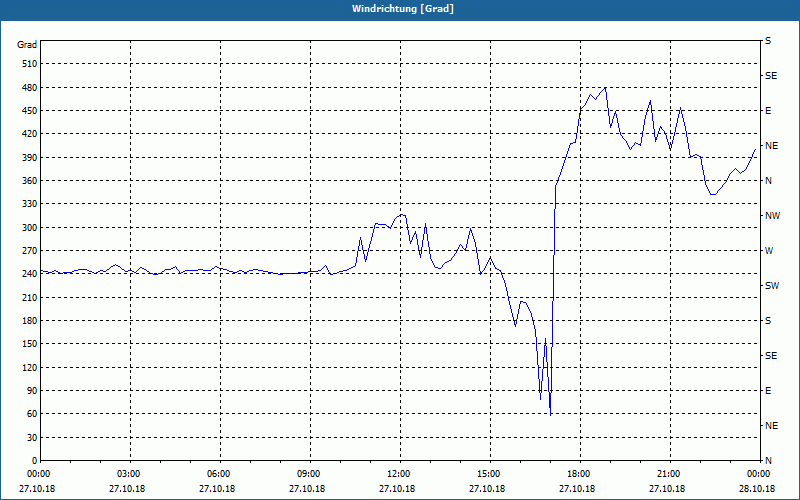Click the chart title "Windrichtung [Grad]"
The height and width of the screenshot is (500, 800).
tap(403, 9)
